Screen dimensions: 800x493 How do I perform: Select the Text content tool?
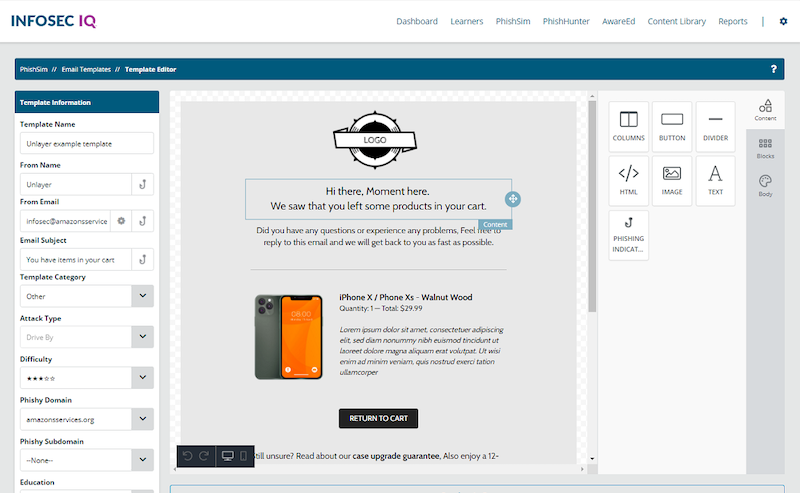tap(715, 181)
